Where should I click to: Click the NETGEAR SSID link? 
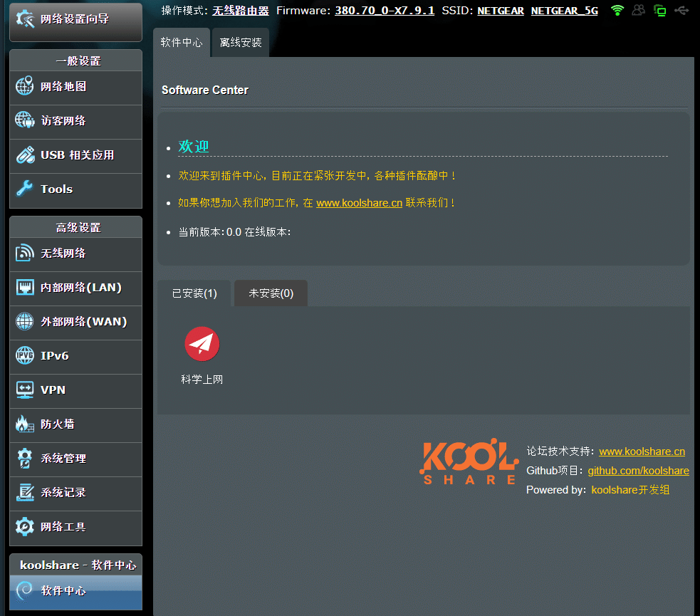[501, 11]
